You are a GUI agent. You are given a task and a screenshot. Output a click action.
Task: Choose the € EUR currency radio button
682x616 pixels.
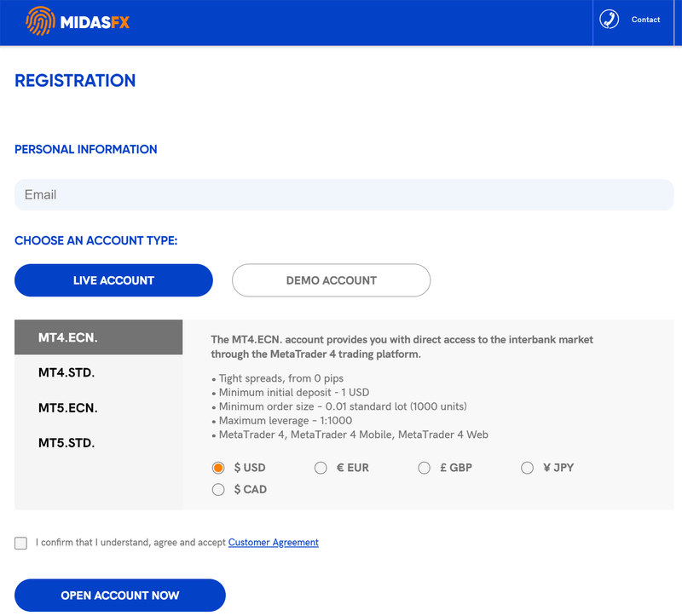321,468
